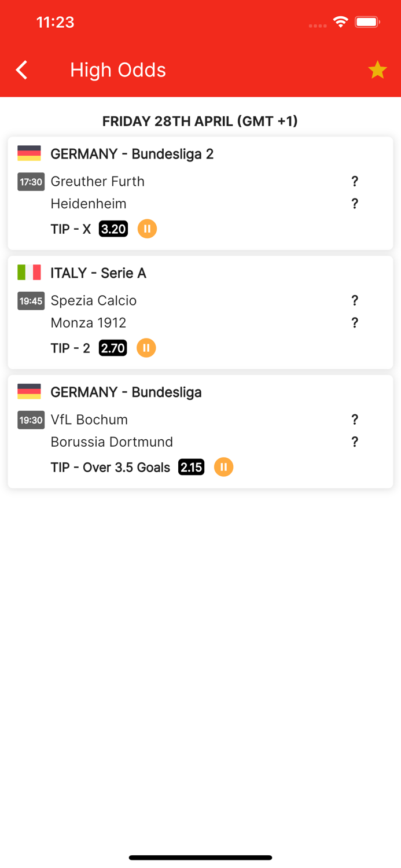Select the Friday 28th April date header
Screen dimensions: 401x868
[x=200, y=121]
